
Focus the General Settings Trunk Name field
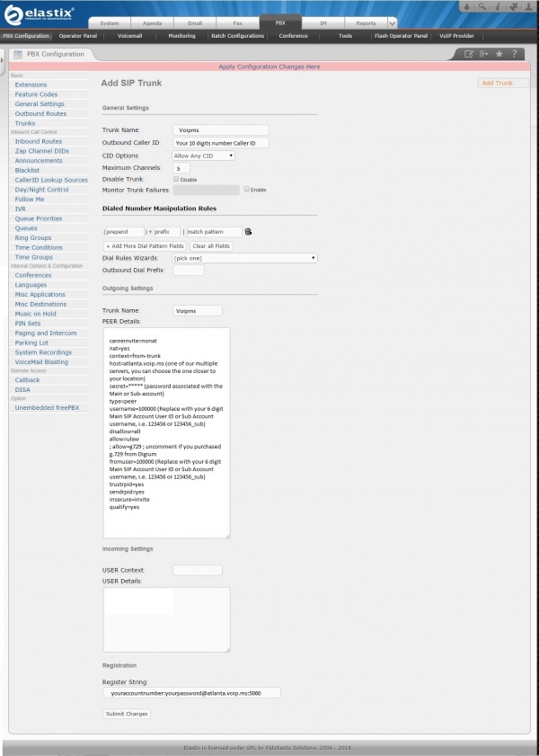click(221, 129)
